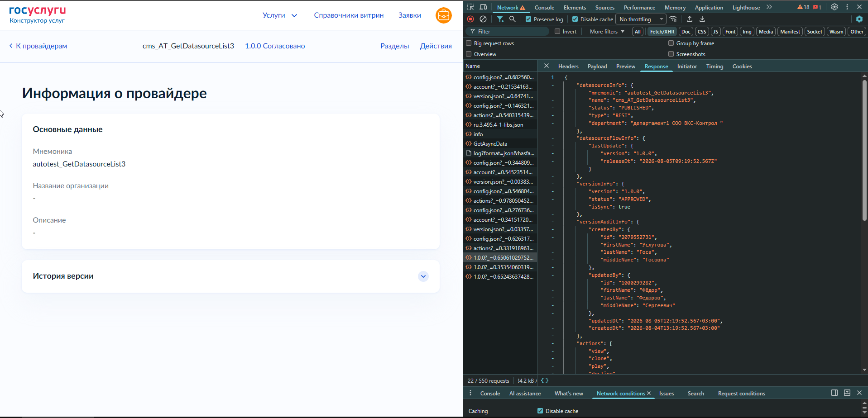Toggle device toolbar icon in DevTools
This screenshot has width=868, height=418.
click(483, 7)
